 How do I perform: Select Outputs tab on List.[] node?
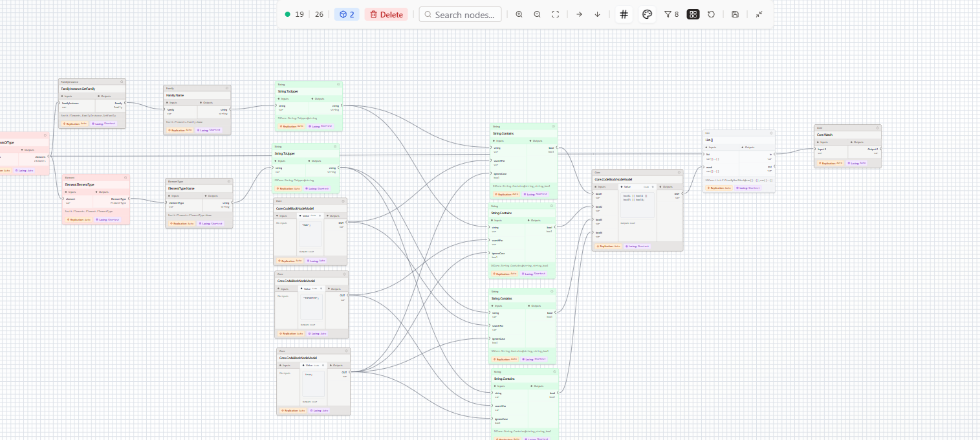pyautogui.click(x=756, y=147)
